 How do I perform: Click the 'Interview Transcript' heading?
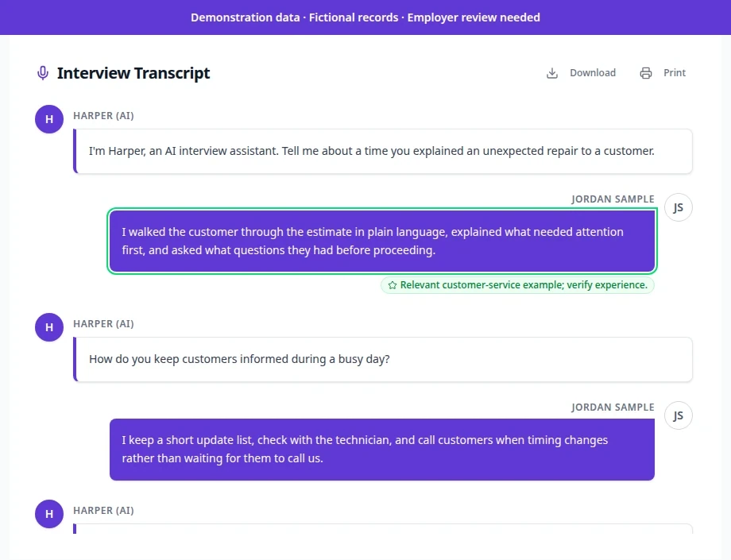133,73
